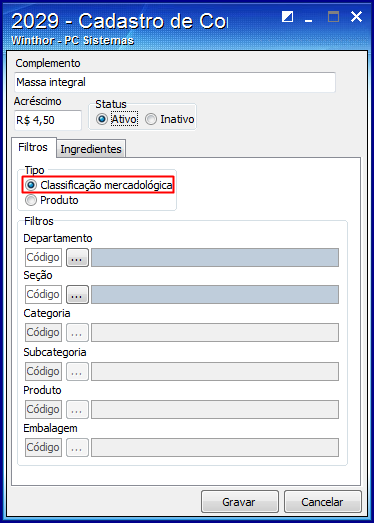374x523 pixels.
Task: Open the Filtros tab
Action: tap(33, 147)
